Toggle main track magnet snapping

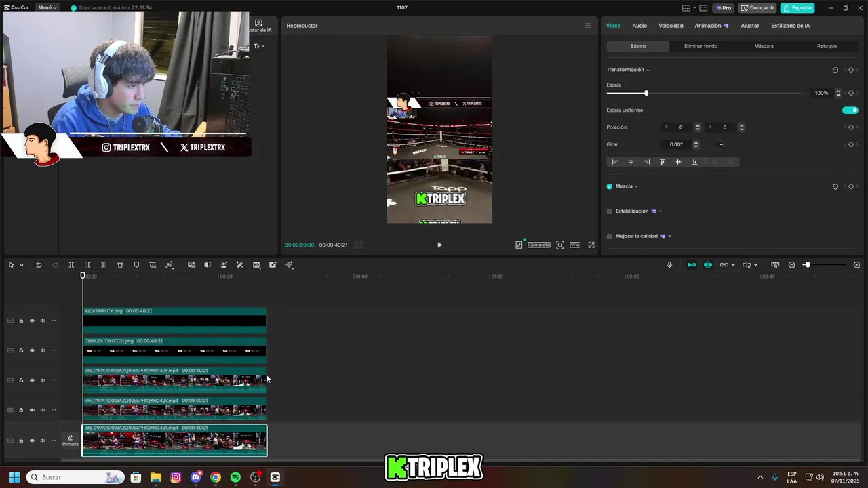click(692, 265)
